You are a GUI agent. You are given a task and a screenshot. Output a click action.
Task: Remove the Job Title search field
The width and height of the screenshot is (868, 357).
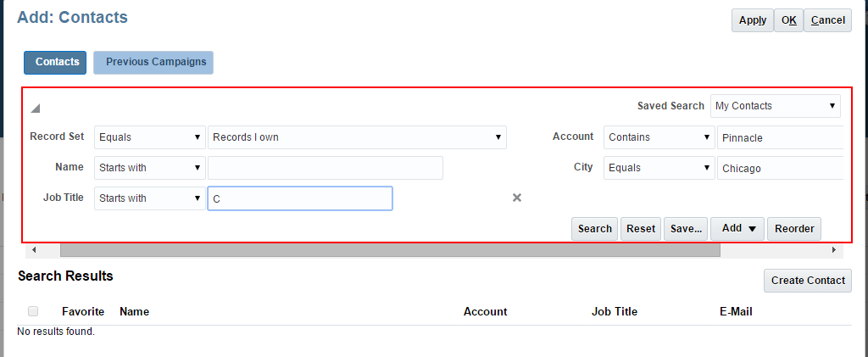coord(517,198)
